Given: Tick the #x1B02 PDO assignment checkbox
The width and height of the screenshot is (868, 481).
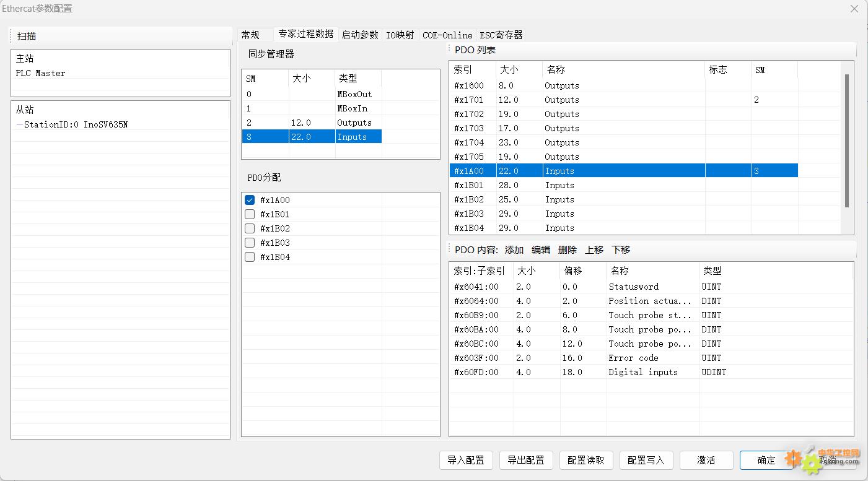Looking at the screenshot, I should click(250, 228).
